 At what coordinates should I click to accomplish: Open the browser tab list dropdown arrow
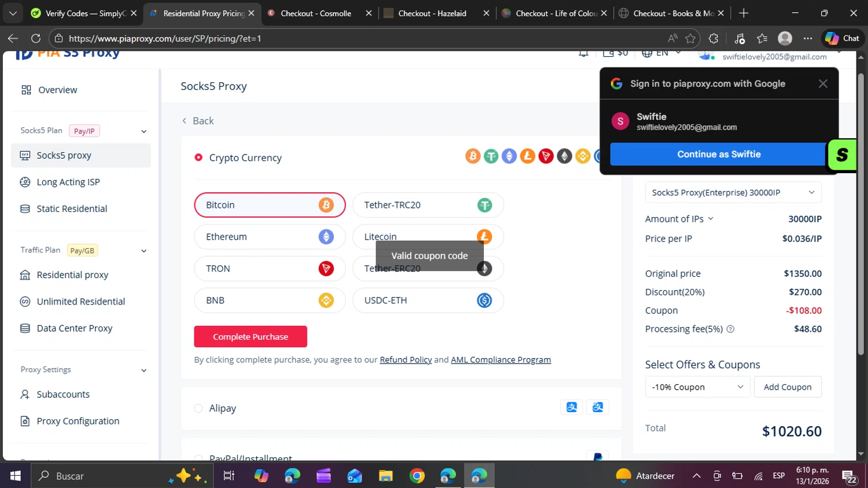click(x=13, y=13)
